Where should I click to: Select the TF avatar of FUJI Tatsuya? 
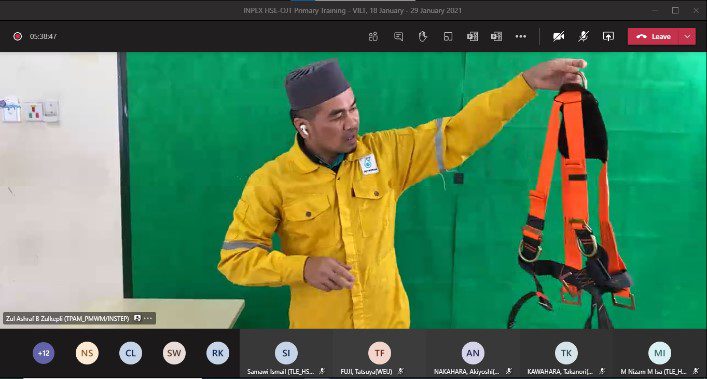pyautogui.click(x=380, y=353)
